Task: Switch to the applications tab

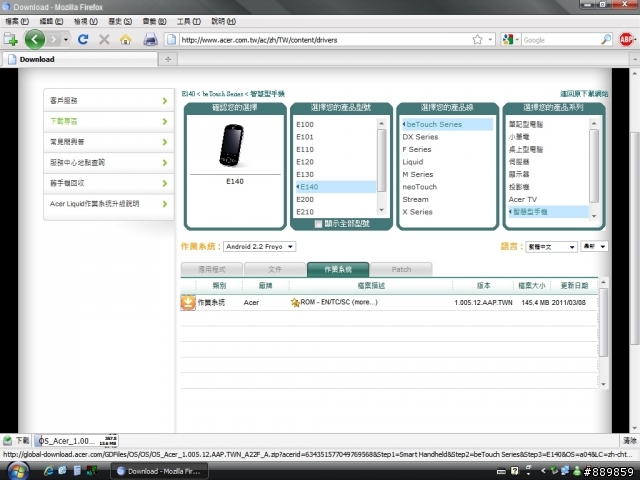Action: [x=212, y=269]
